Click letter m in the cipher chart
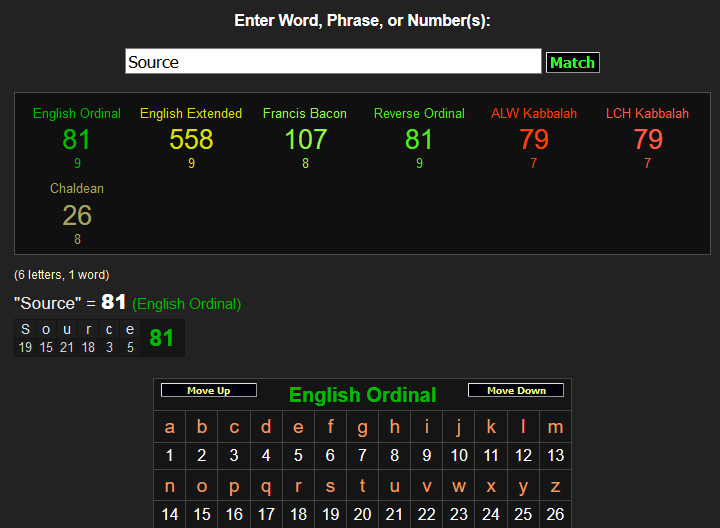Viewport: 720px width, 528px height. (x=555, y=427)
